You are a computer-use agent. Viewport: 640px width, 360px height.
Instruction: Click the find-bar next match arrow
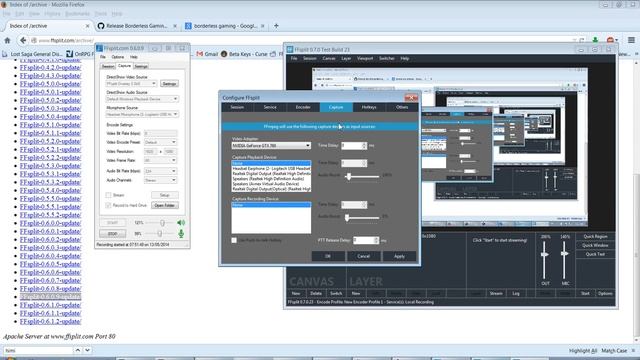[x=87, y=350]
